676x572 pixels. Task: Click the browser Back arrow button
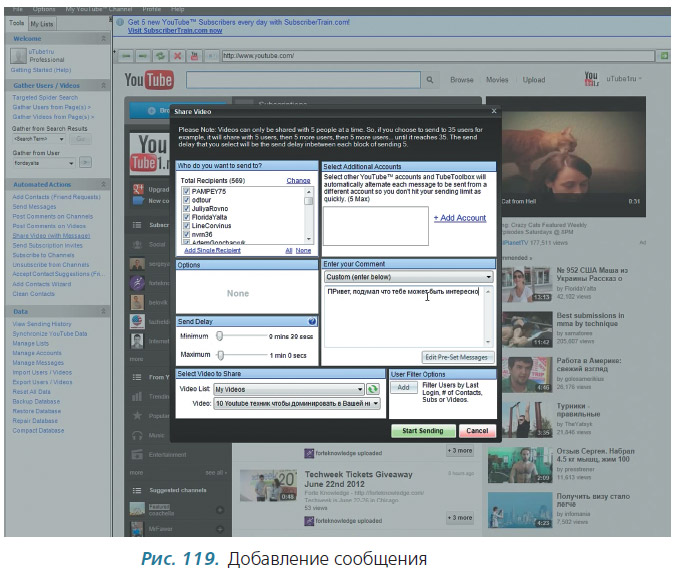126,56
